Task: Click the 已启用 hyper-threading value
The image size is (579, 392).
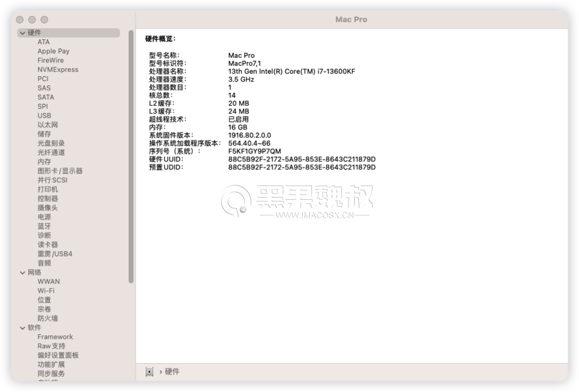Action: point(239,119)
